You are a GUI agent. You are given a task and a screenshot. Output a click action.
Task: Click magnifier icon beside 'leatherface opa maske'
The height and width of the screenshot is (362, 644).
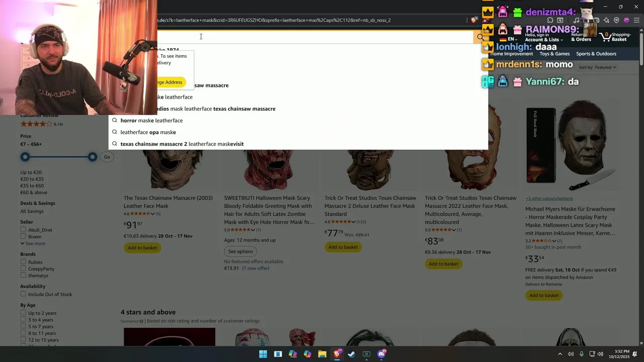[x=115, y=132]
